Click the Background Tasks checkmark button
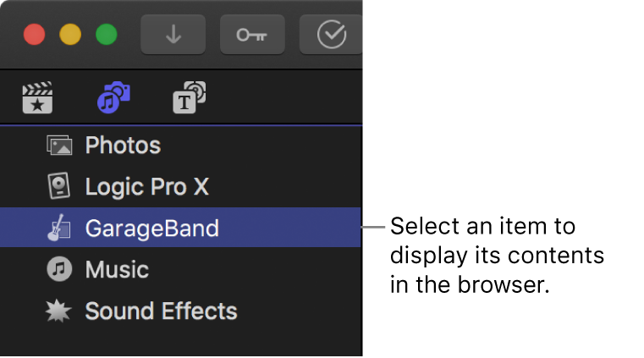 [331, 35]
